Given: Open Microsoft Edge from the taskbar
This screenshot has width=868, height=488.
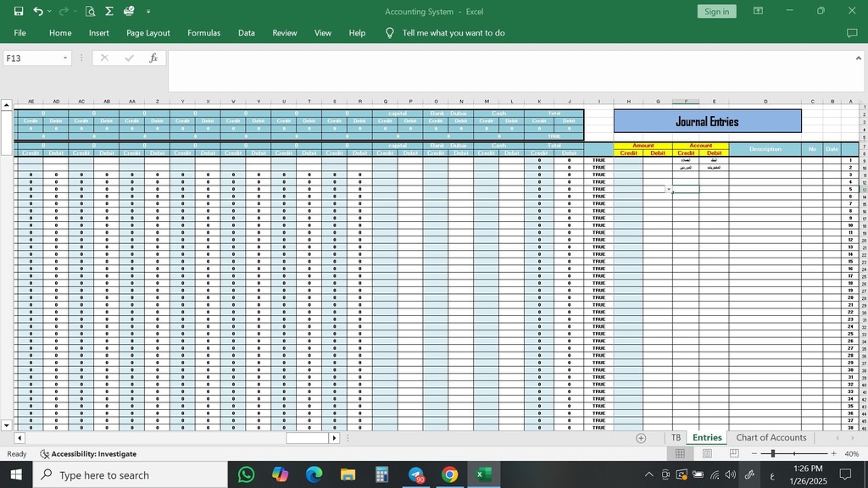Looking at the screenshot, I should [314, 474].
